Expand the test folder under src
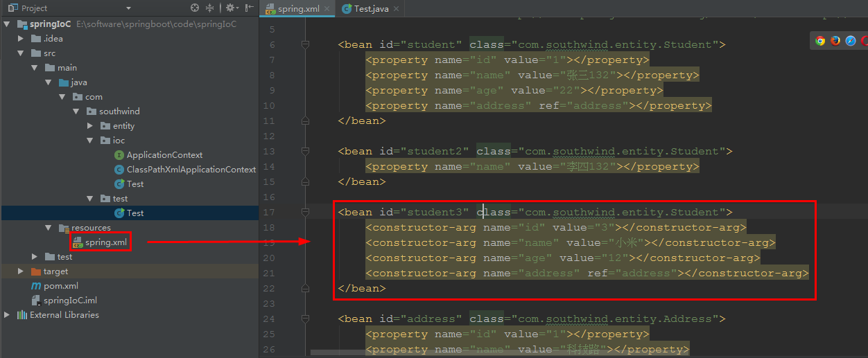 click(x=35, y=257)
